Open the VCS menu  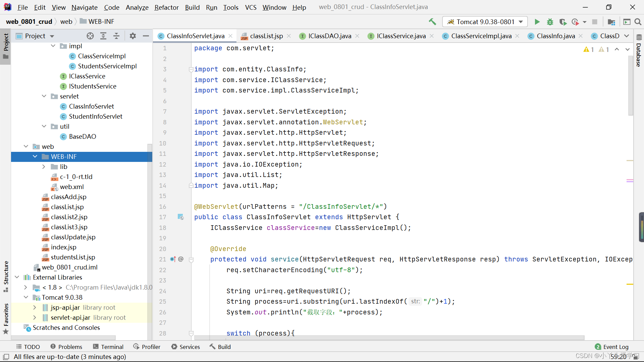tap(251, 7)
